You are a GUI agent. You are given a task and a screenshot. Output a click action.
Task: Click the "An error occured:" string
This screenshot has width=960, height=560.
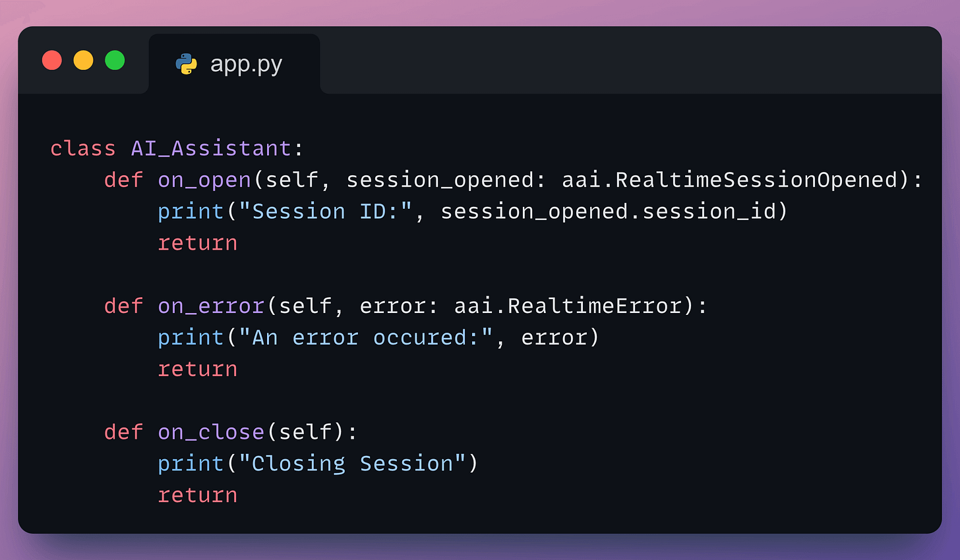366,338
